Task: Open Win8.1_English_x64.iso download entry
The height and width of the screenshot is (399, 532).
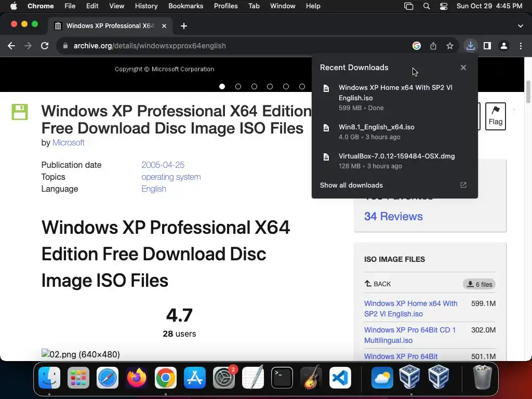Action: point(395,131)
